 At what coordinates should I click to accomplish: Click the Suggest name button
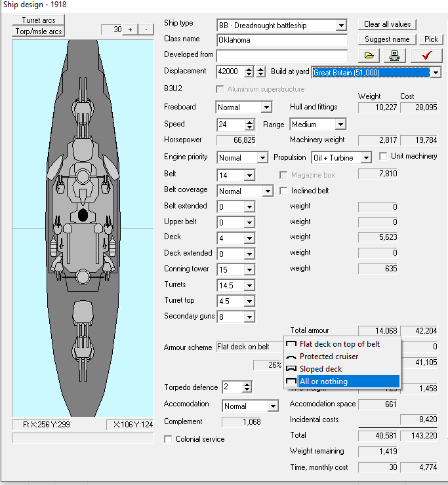[x=387, y=39]
